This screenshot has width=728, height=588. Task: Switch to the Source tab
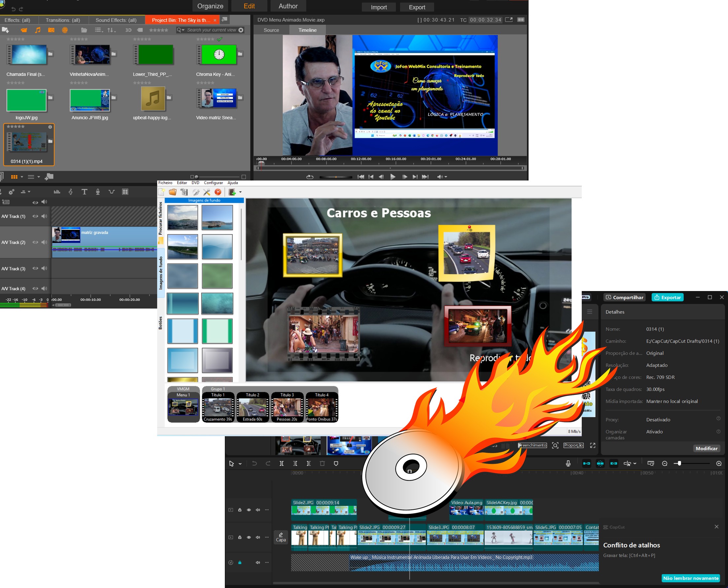pyautogui.click(x=271, y=30)
